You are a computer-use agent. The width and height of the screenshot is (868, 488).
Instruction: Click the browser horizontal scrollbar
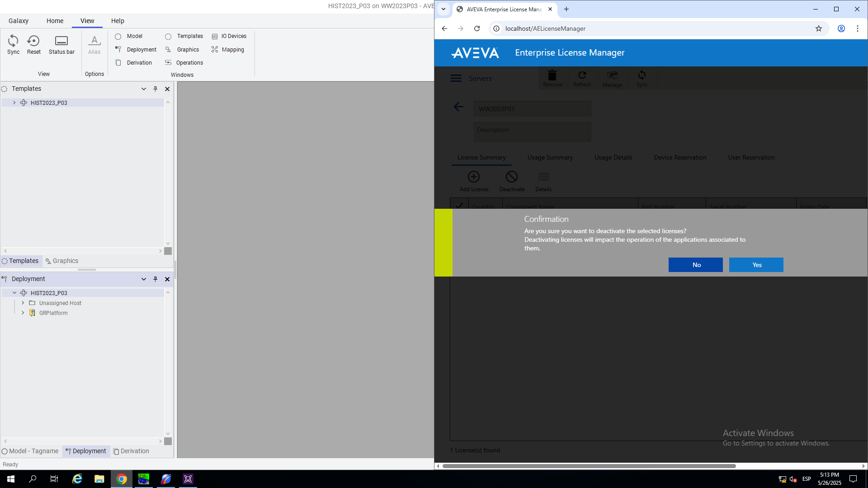(x=589, y=466)
